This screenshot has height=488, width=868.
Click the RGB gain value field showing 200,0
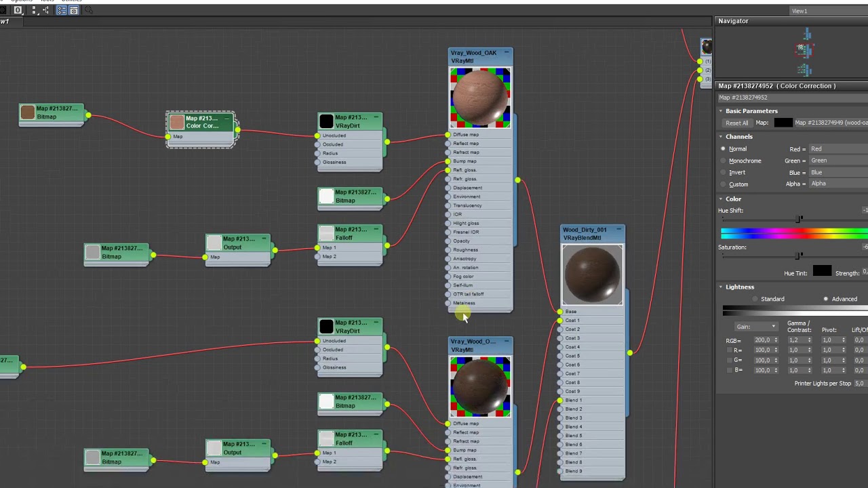point(763,340)
